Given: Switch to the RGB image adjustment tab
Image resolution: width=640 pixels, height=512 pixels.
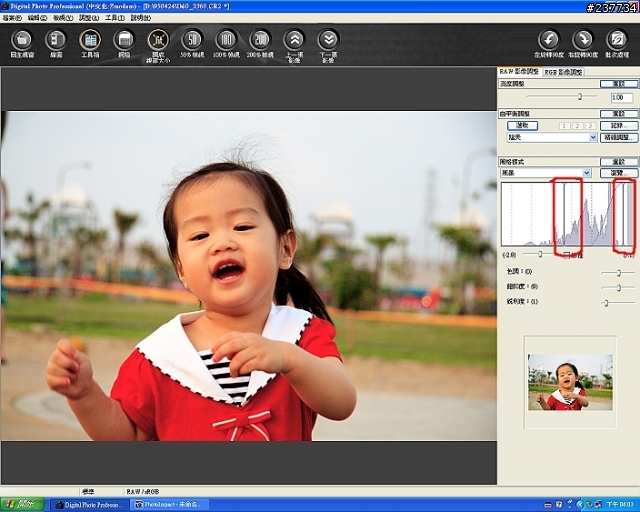Looking at the screenshot, I should (563, 72).
